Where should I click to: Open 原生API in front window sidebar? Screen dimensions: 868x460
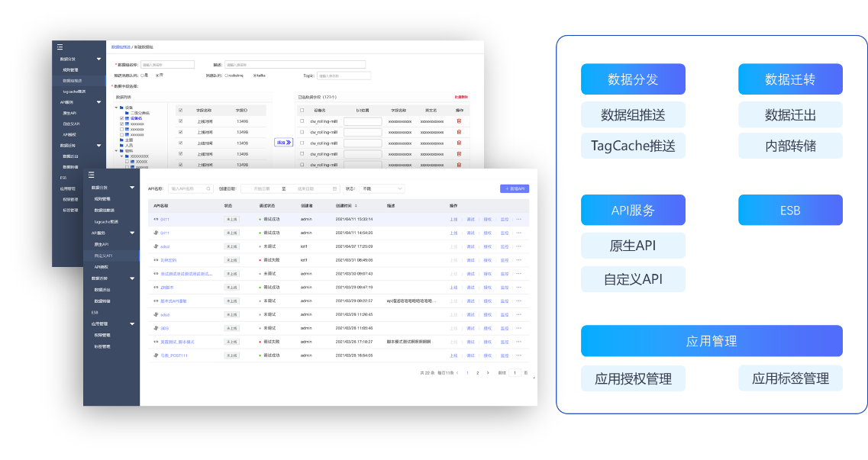(102, 244)
